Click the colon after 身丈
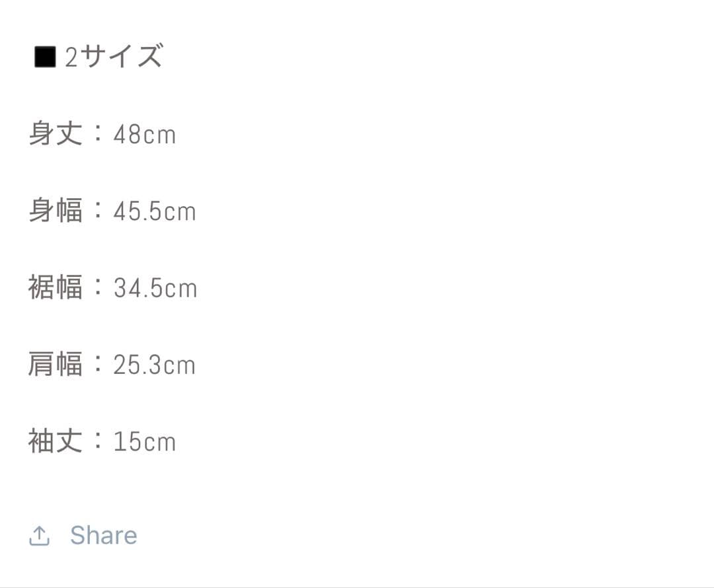This screenshot has height=588, width=714. pos(98,134)
